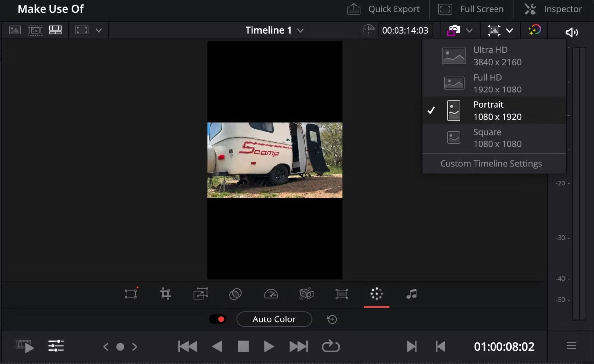Viewport: 594px width, 364px height.
Task: Switch to Source Tape viewer mode
Action: [35, 30]
